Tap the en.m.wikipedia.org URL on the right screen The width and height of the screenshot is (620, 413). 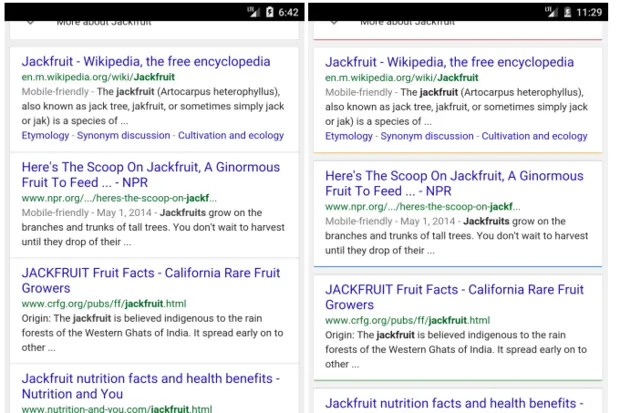pyautogui.click(x=402, y=78)
